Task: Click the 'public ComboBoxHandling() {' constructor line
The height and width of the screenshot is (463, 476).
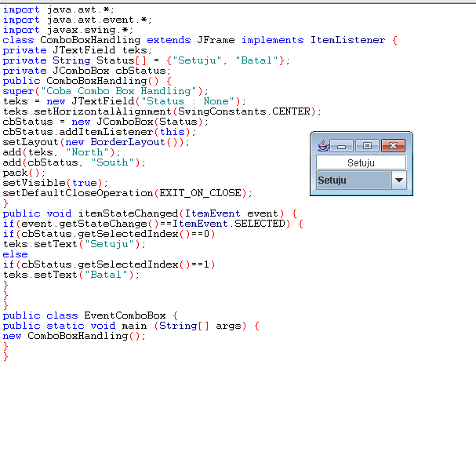Action: coord(87,81)
